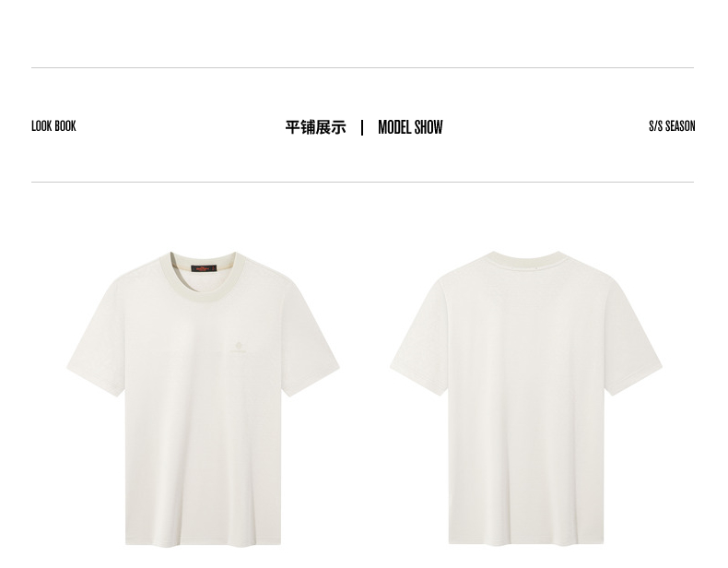Select the 平铺展示 heading text
The height and width of the screenshot is (568, 728).
pyautogui.click(x=316, y=127)
